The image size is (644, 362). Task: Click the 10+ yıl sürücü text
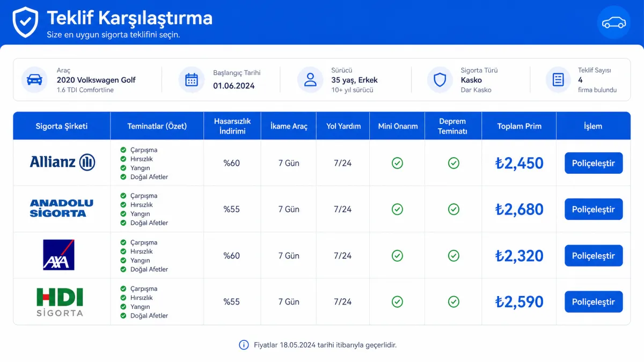click(352, 90)
